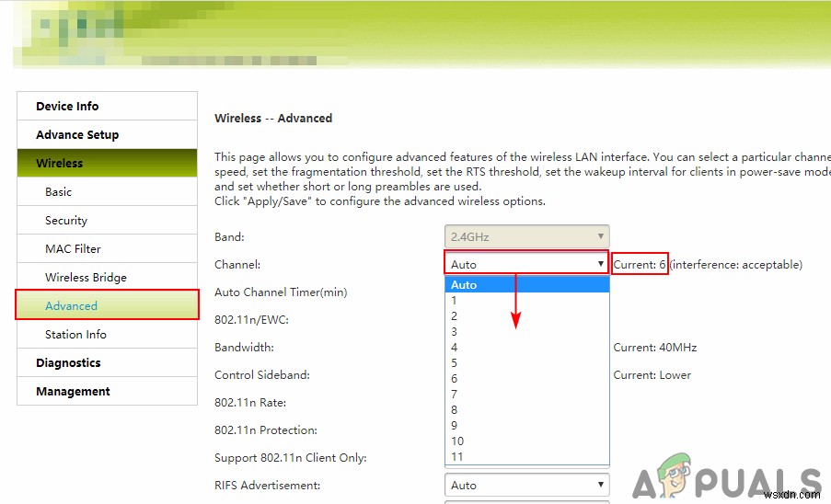The image size is (831, 504).
Task: Choose channel 2 from the list
Action: 526,316
